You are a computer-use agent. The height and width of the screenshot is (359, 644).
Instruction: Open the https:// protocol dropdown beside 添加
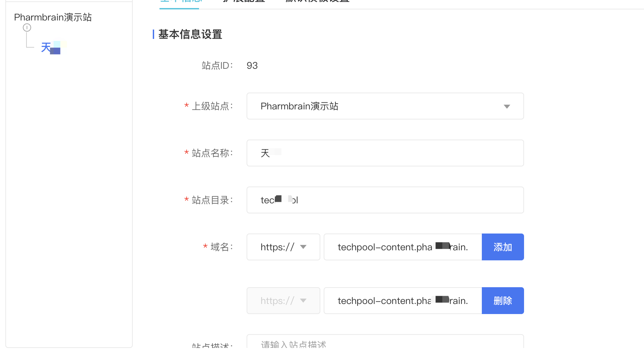coord(283,247)
